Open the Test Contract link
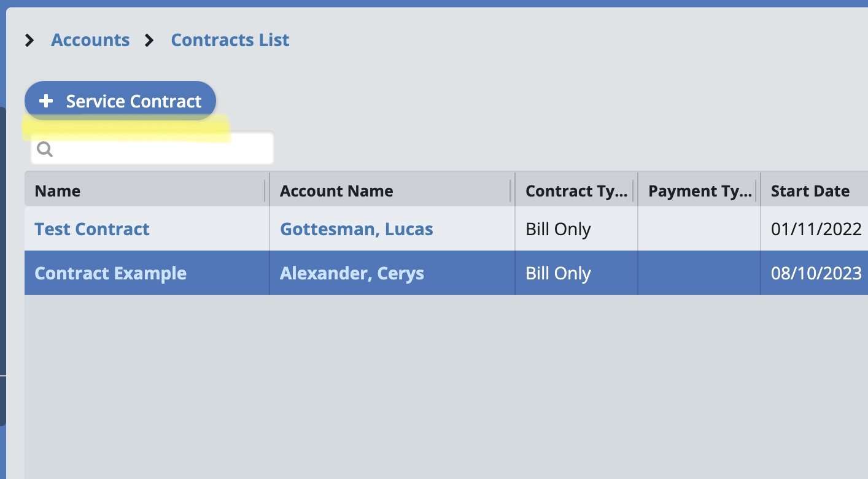868x479 pixels. (x=92, y=229)
